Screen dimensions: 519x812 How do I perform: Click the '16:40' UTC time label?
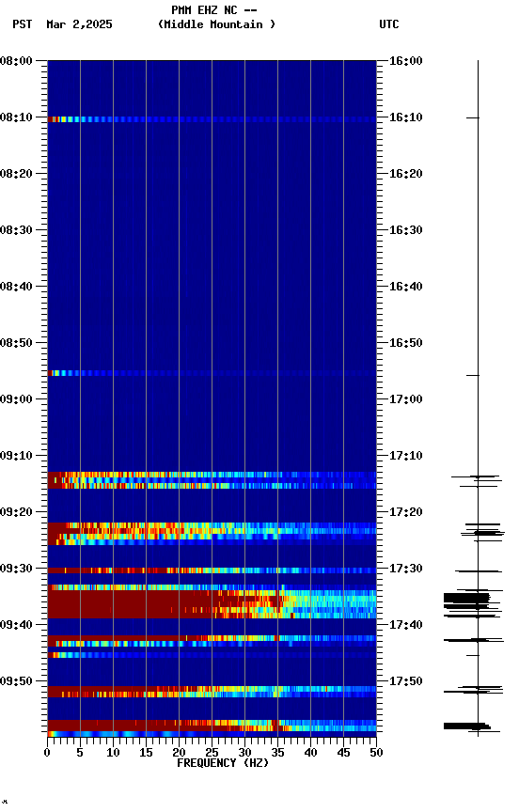(x=406, y=287)
